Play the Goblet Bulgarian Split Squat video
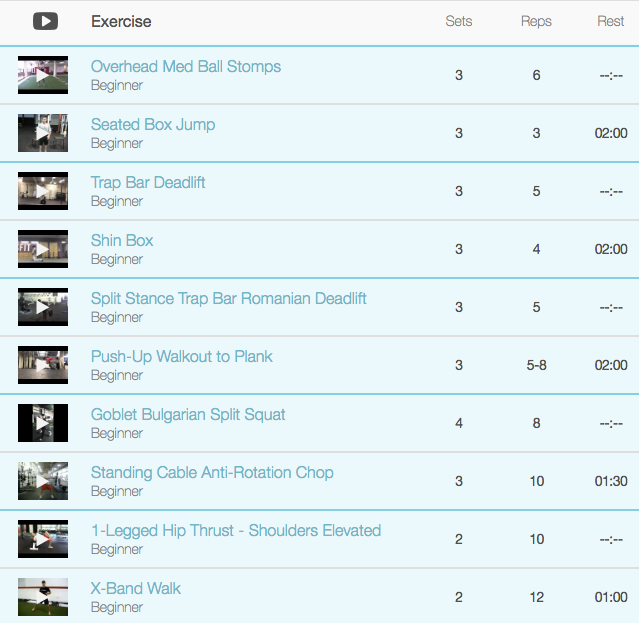 [43, 423]
